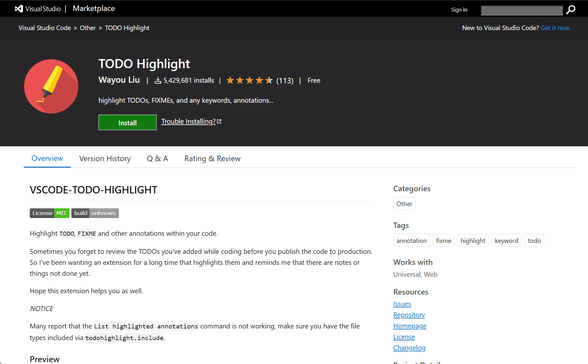The height and width of the screenshot is (364, 588).
Task: Click the TODO Highlight extension logo
Action: tap(51, 86)
